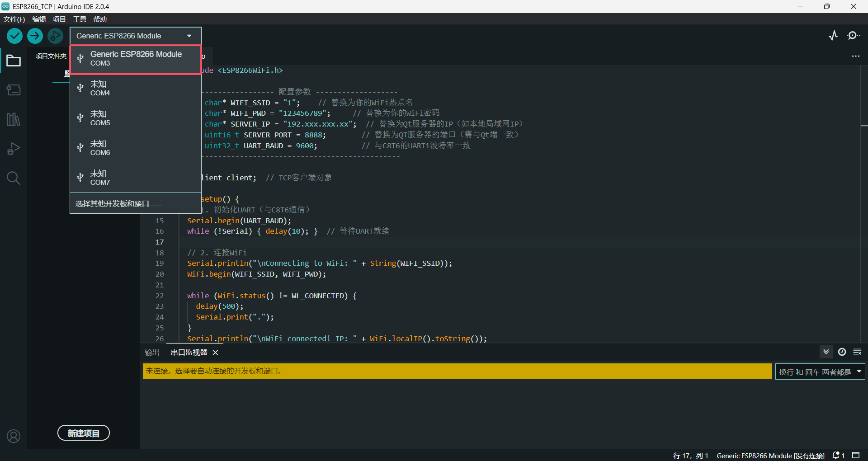Click the editor vertical scrollbar
The height and width of the screenshot is (461, 868).
(x=864, y=203)
